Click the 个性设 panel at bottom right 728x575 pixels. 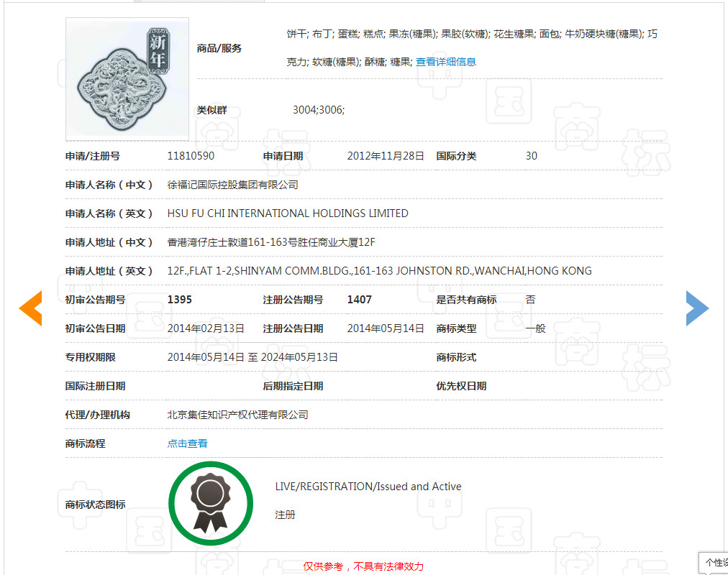tap(714, 563)
